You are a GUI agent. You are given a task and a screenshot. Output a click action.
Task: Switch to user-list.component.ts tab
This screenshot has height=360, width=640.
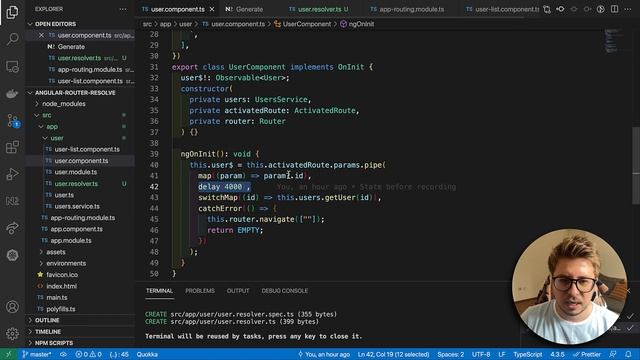[x=502, y=9]
